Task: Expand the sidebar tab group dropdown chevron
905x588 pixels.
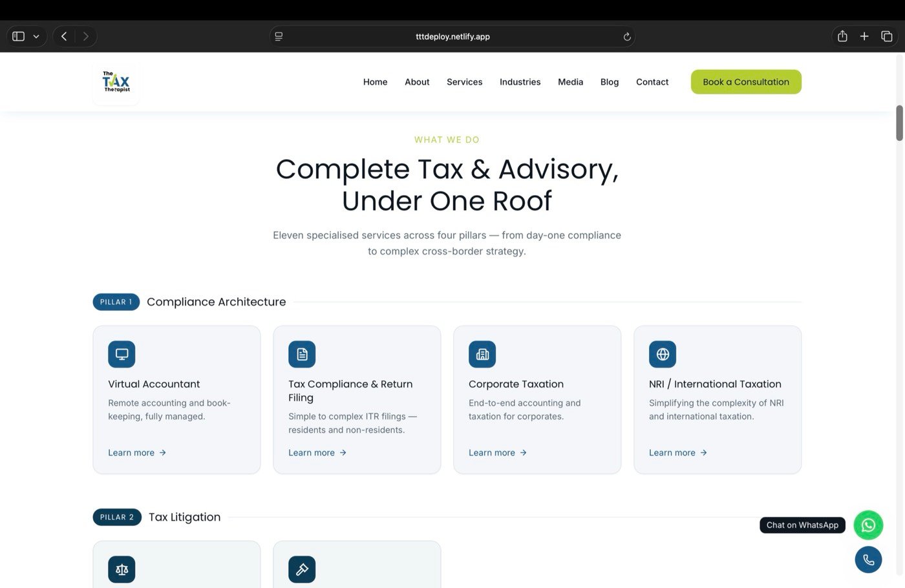Action: coord(36,36)
